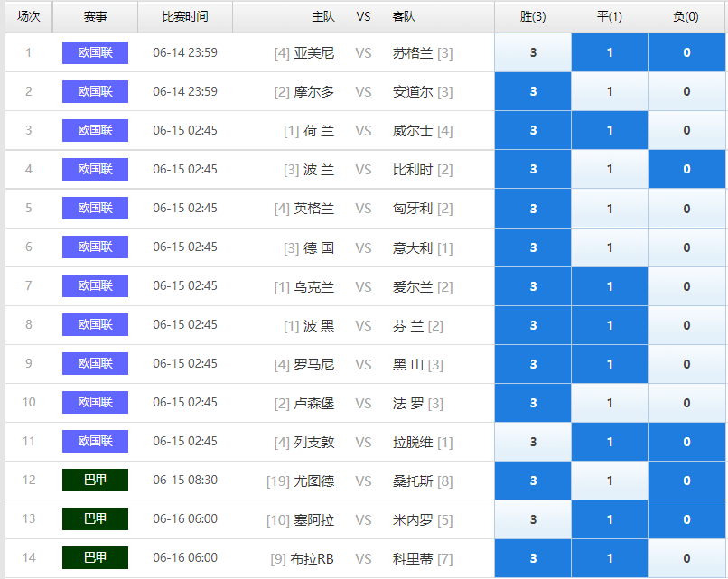
Task: Click the 巴甲 league tag in row 12
Action: coord(95,480)
